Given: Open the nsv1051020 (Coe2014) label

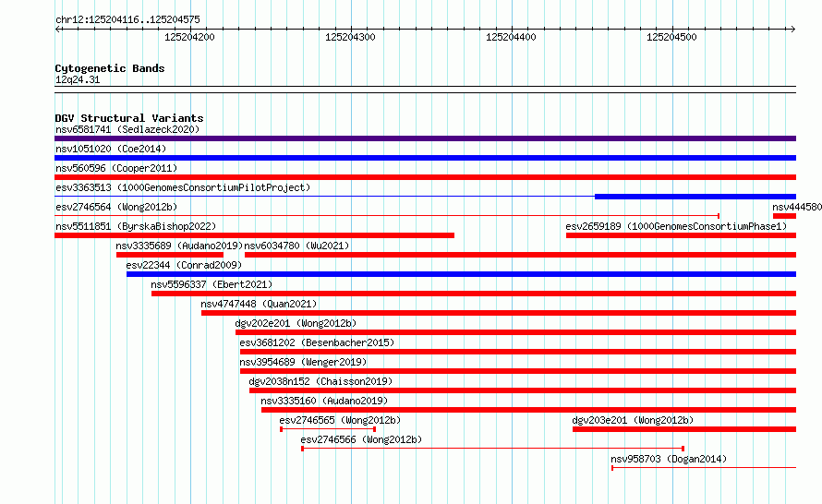Looking at the screenshot, I should (x=111, y=149).
